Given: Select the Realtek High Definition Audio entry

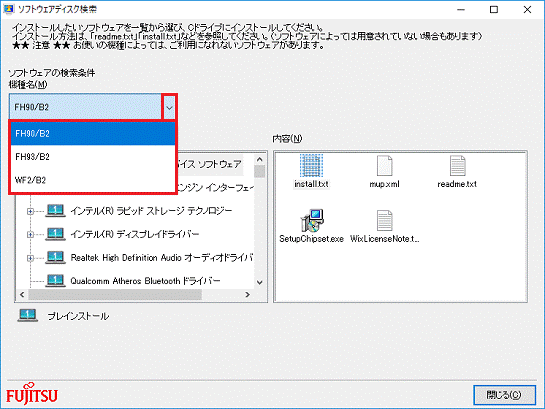Looking at the screenshot, I should coord(162,257).
